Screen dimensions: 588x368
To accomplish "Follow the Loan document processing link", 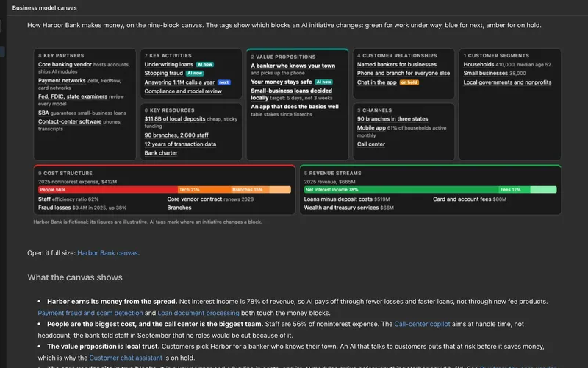I will (198, 313).
